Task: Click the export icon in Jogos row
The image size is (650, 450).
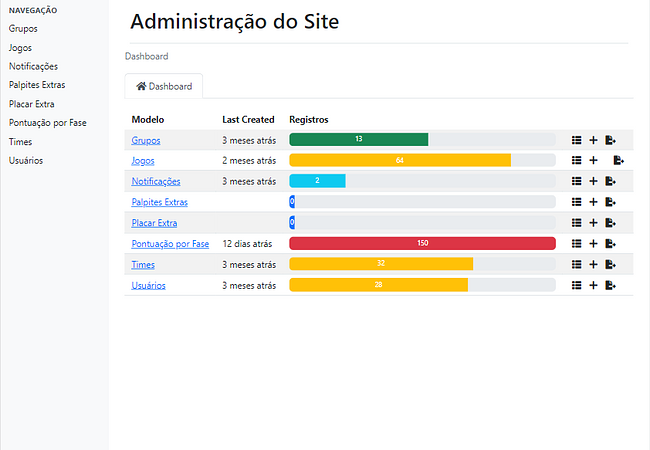Action: [619, 160]
